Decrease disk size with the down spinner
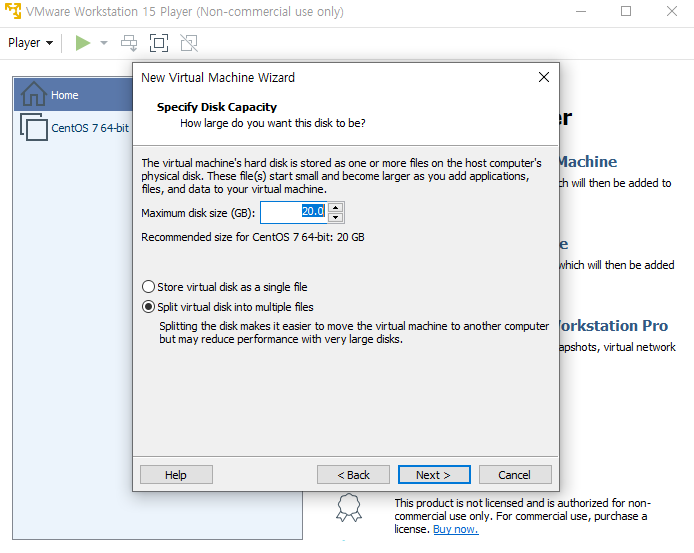The image size is (694, 553). [x=336, y=217]
